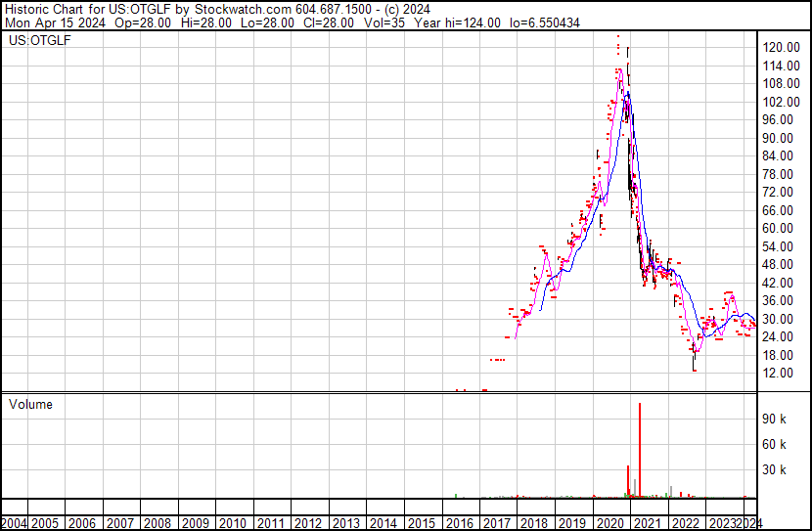Click the 2013 year label

tap(346, 523)
